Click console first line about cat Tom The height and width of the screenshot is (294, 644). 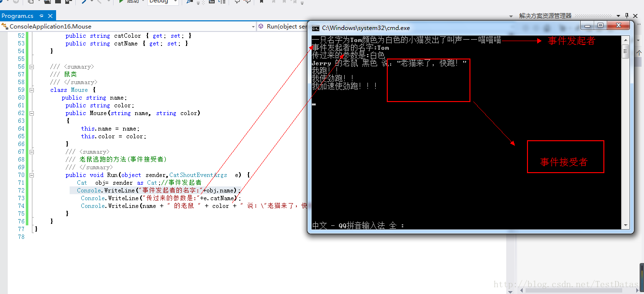pos(406,40)
